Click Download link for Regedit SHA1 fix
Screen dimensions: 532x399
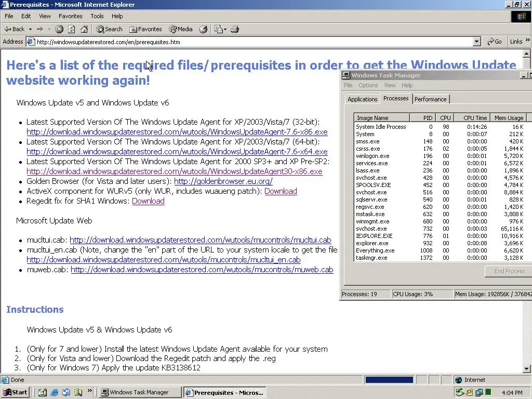click(148, 201)
